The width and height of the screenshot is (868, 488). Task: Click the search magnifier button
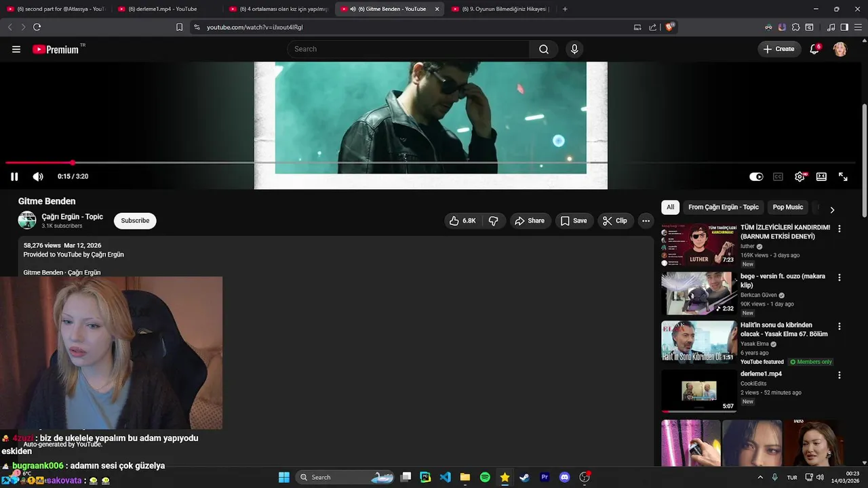pos(544,49)
